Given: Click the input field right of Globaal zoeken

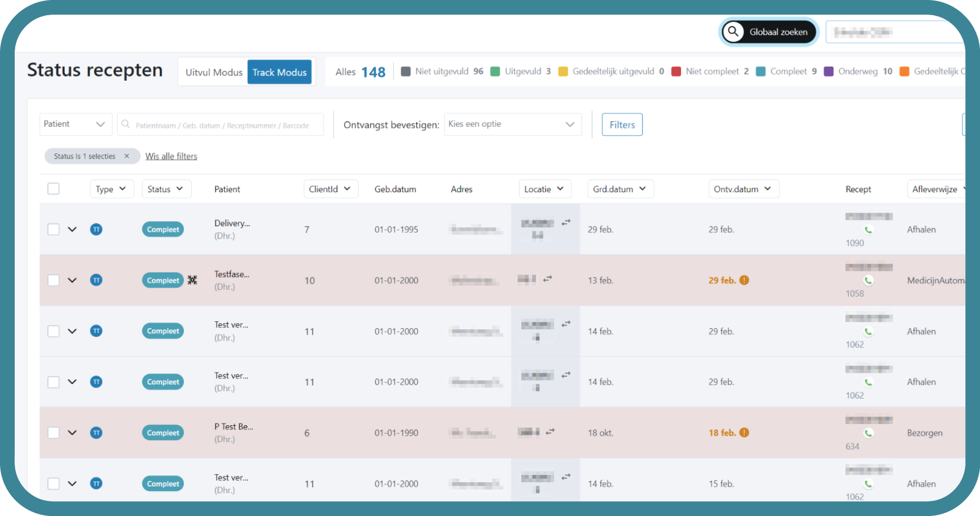Looking at the screenshot, I should click(x=897, y=32).
